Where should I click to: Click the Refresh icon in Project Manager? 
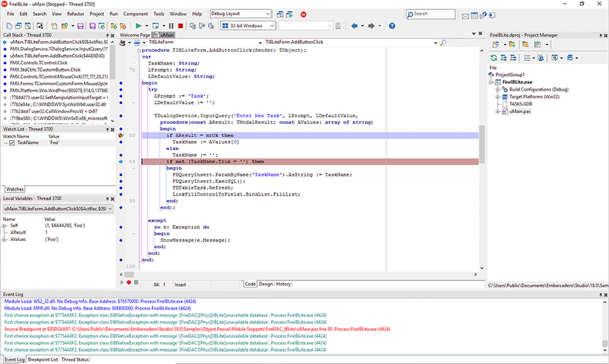click(x=493, y=57)
